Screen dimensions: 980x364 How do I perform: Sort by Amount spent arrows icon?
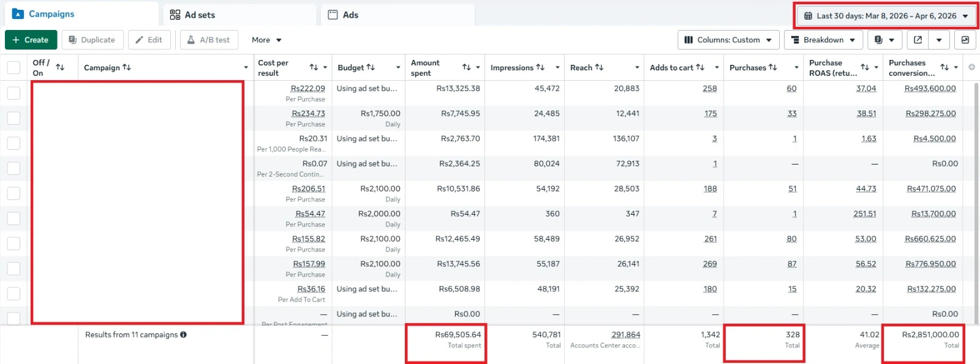coord(467,67)
